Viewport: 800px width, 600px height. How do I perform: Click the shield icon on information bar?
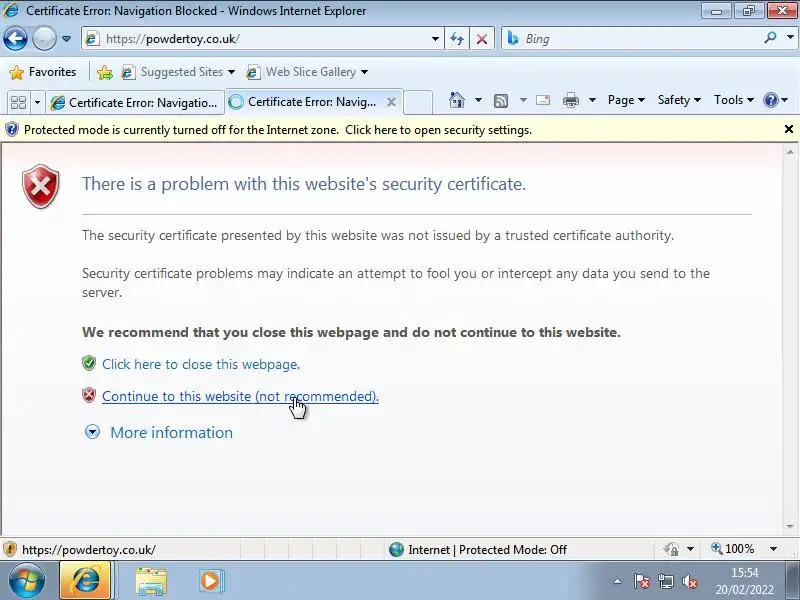[x=12, y=130]
